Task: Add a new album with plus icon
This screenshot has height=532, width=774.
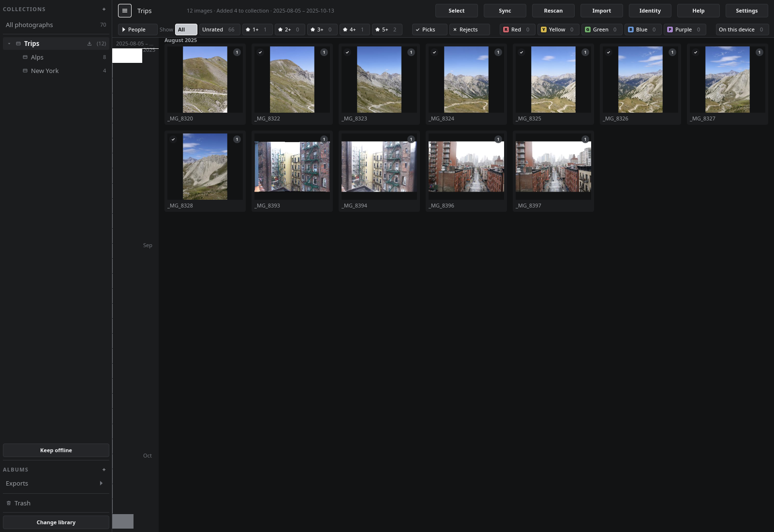Action: pyautogui.click(x=104, y=470)
